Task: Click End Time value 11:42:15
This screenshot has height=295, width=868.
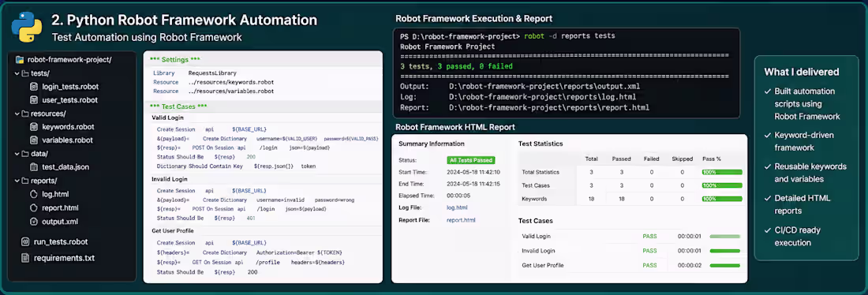Action: click(x=473, y=184)
